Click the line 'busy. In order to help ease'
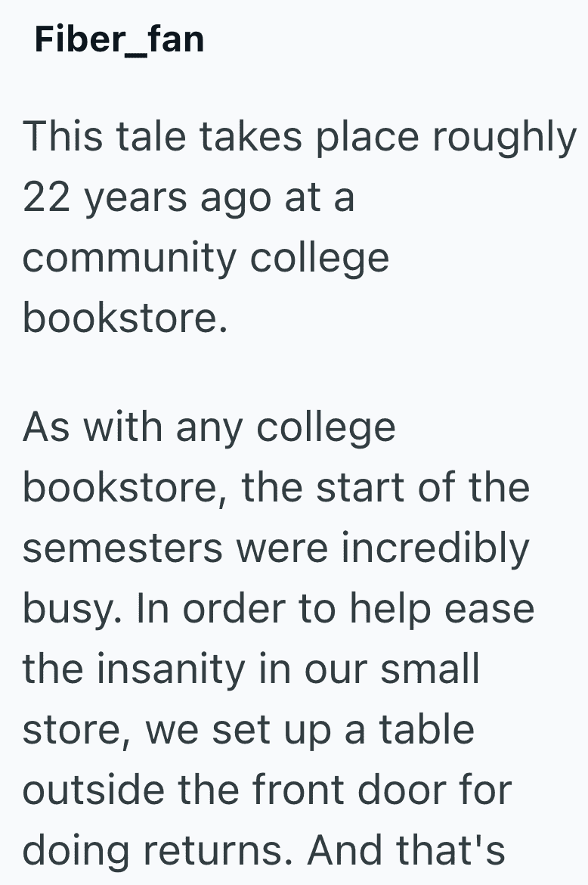Screen dimensions: 588x885 point(278,608)
